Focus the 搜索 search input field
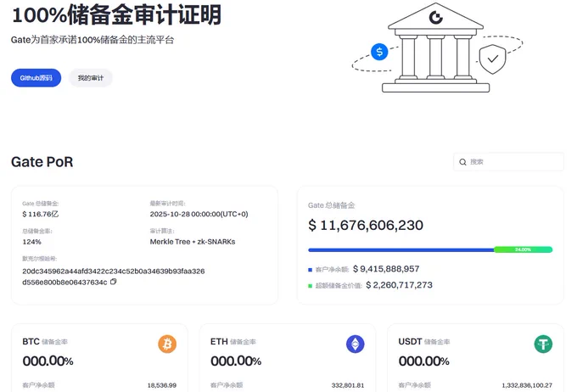The width and height of the screenshot is (577, 392). pyautogui.click(x=508, y=161)
